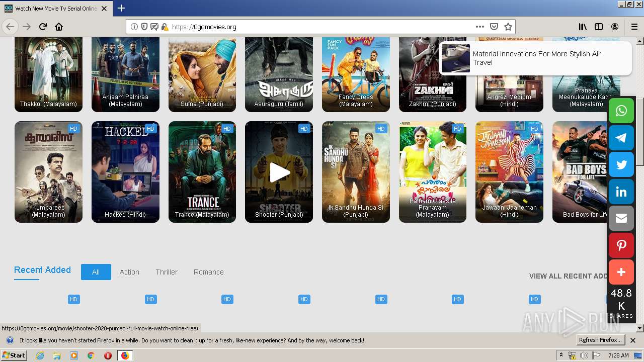The width and height of the screenshot is (644, 362).
Task: Share page on Pinterest
Action: click(621, 245)
